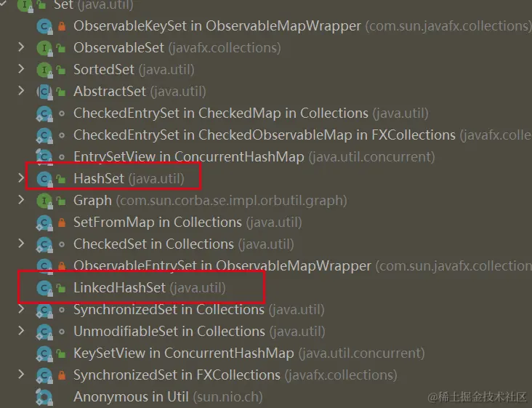Expand SynchronizedSet in Collections node
Screen dimensions: 532x408
pos(21,309)
